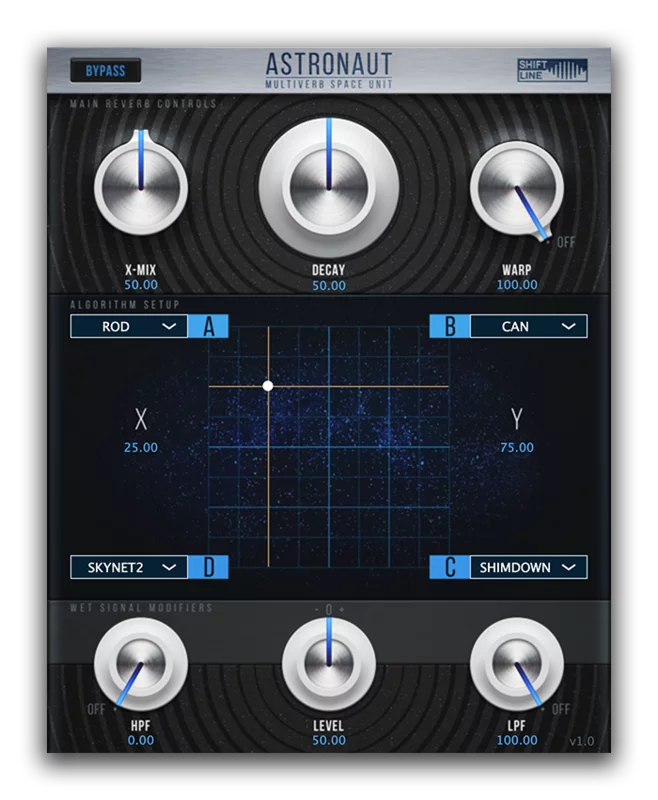Image resolution: width=658 pixels, height=800 pixels.
Task: Click the chevron arrow next to SKYNET2
Action: (x=169, y=567)
